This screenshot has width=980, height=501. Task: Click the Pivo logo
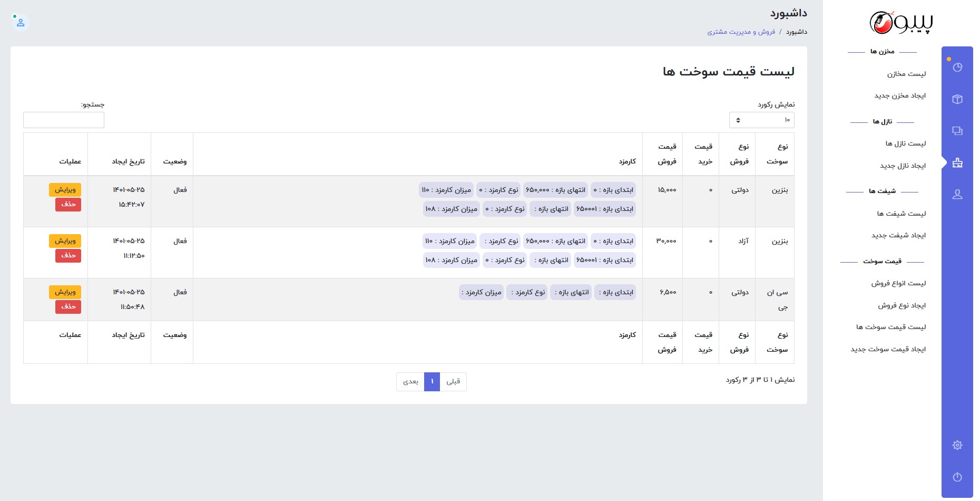pyautogui.click(x=901, y=23)
